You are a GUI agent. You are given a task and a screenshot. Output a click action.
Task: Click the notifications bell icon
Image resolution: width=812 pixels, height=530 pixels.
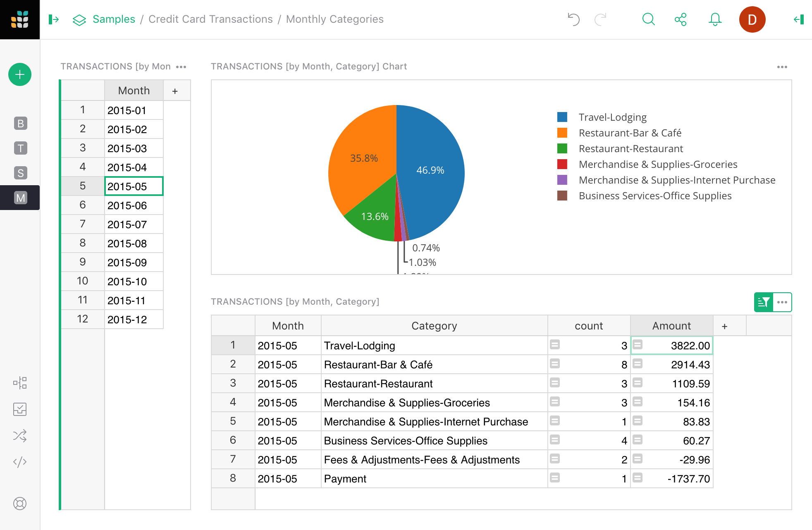pos(715,19)
